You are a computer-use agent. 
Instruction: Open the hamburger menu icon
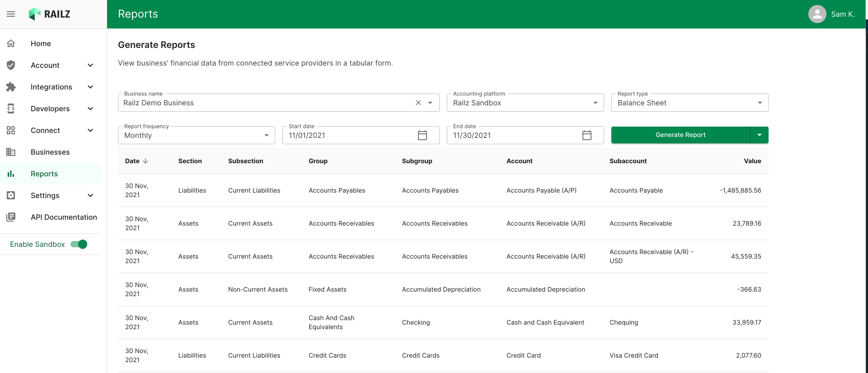pyautogui.click(x=11, y=14)
